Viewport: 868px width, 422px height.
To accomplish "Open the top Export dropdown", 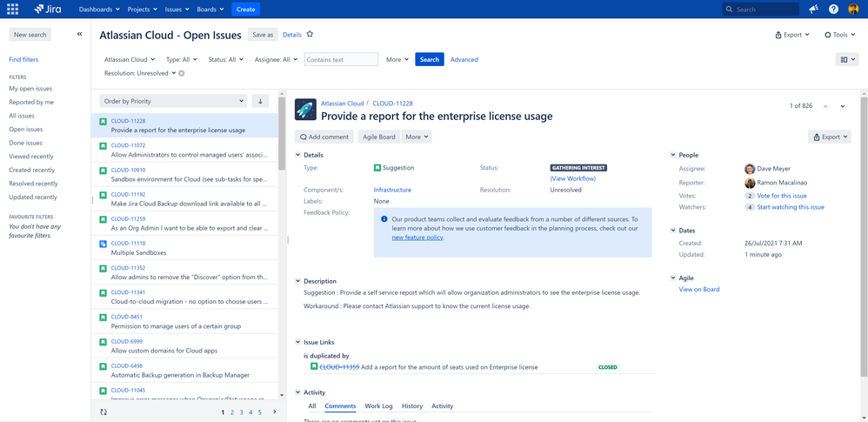I will coord(792,34).
